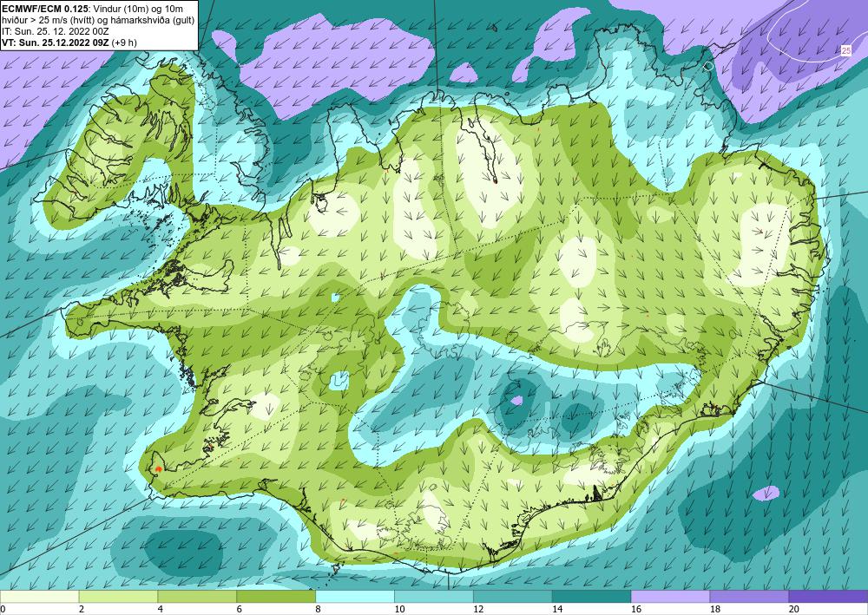Click the 18–20 m/s medium purple legend swatch
Screen dimensions: 868x615
pos(750,597)
